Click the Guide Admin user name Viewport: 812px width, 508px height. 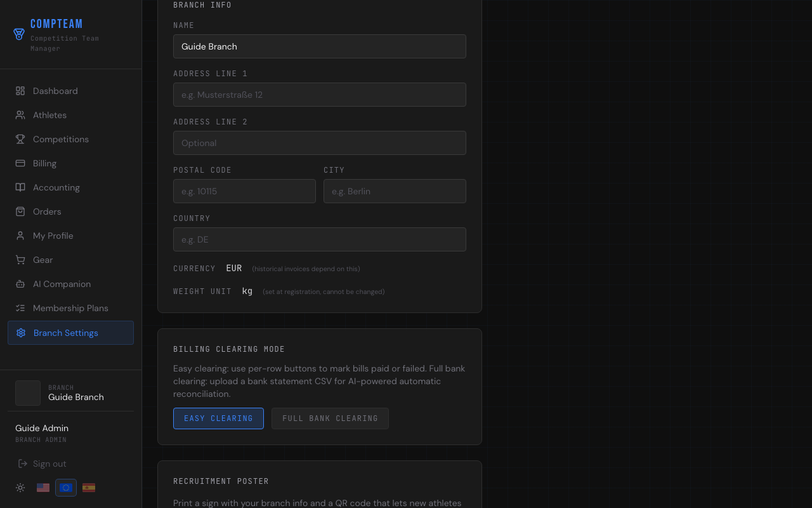[x=42, y=428]
